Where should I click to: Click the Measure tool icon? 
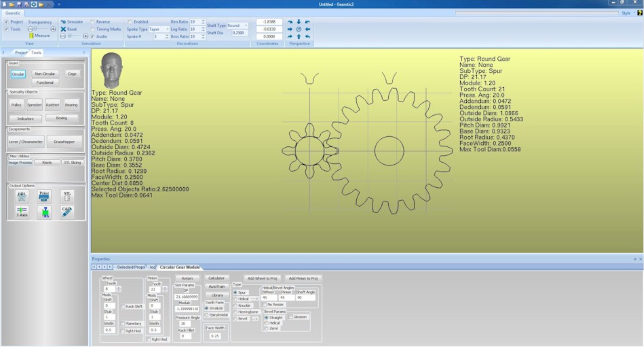point(32,35)
